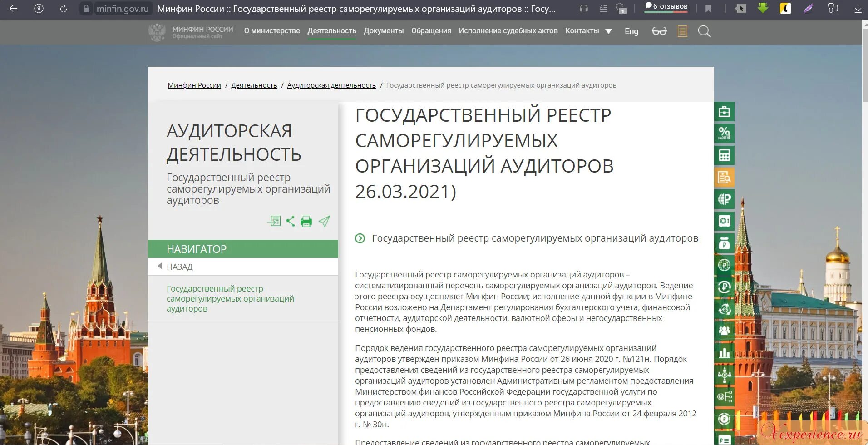This screenshot has height=445, width=868.
Task: Click НАВИГАТОР header bar
Action: click(243, 249)
